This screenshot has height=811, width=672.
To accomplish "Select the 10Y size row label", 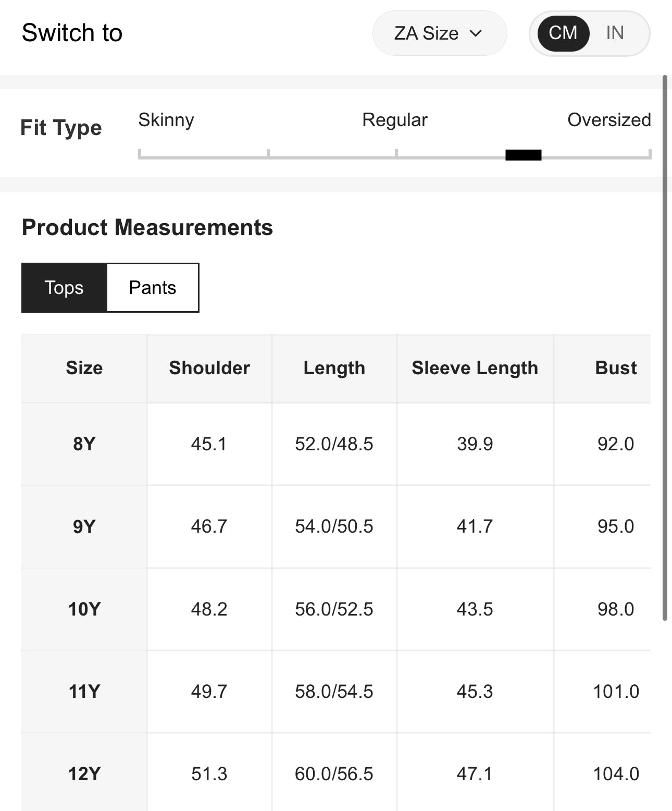I will pyautogui.click(x=84, y=609).
